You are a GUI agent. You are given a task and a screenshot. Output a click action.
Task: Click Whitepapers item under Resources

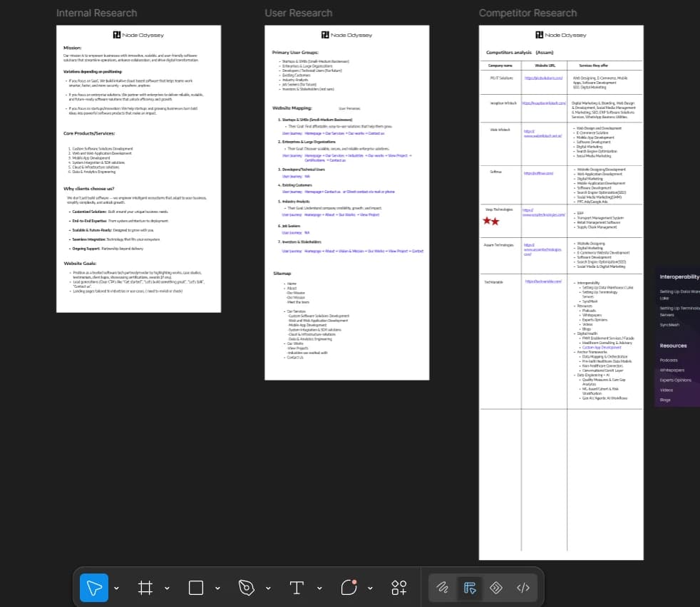tap(672, 370)
